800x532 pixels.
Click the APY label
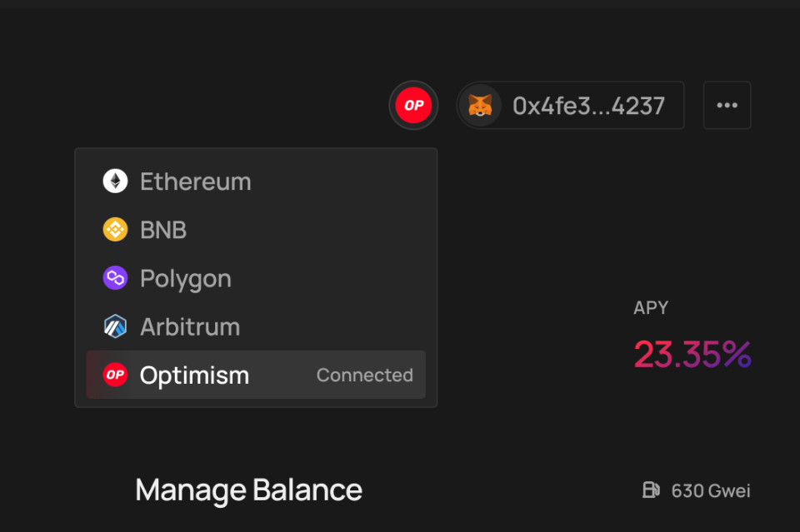click(x=651, y=307)
